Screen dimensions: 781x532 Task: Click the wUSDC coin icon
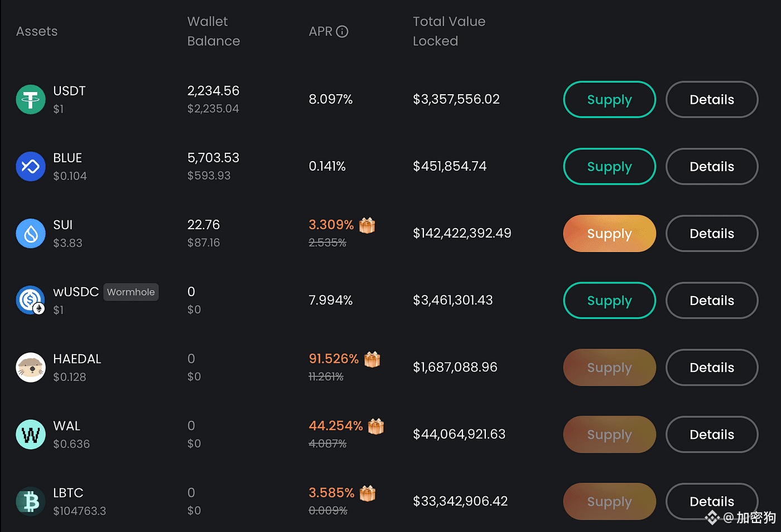[x=31, y=300]
